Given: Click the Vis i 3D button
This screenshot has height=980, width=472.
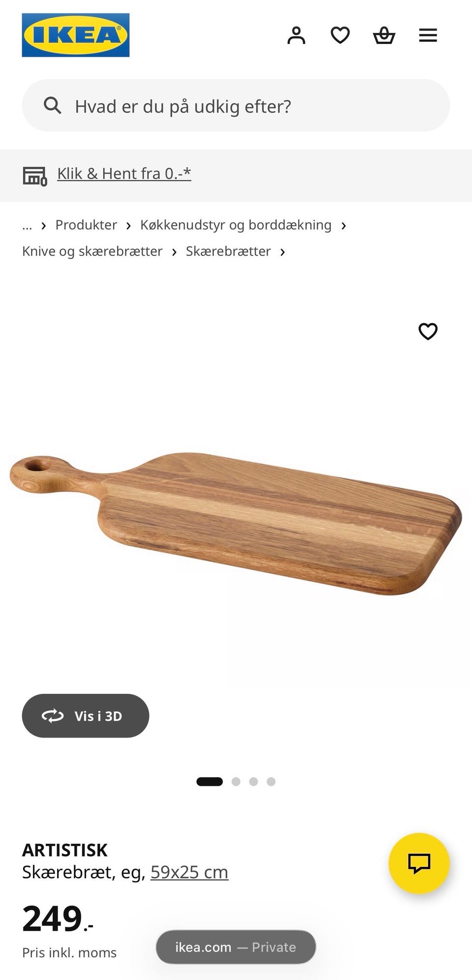Looking at the screenshot, I should pos(86,715).
